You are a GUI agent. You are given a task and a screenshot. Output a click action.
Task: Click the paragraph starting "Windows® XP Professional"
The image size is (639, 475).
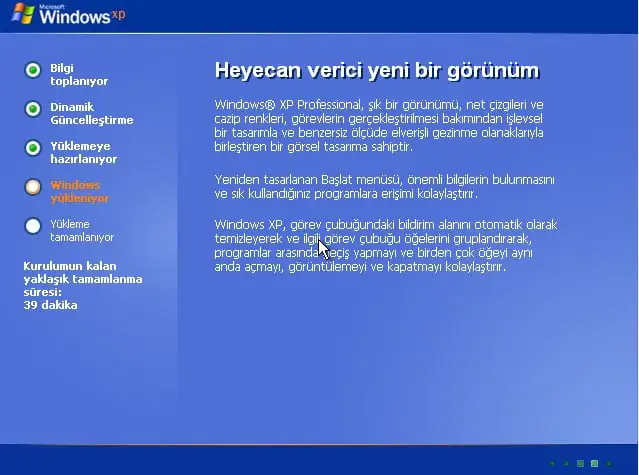point(379,126)
